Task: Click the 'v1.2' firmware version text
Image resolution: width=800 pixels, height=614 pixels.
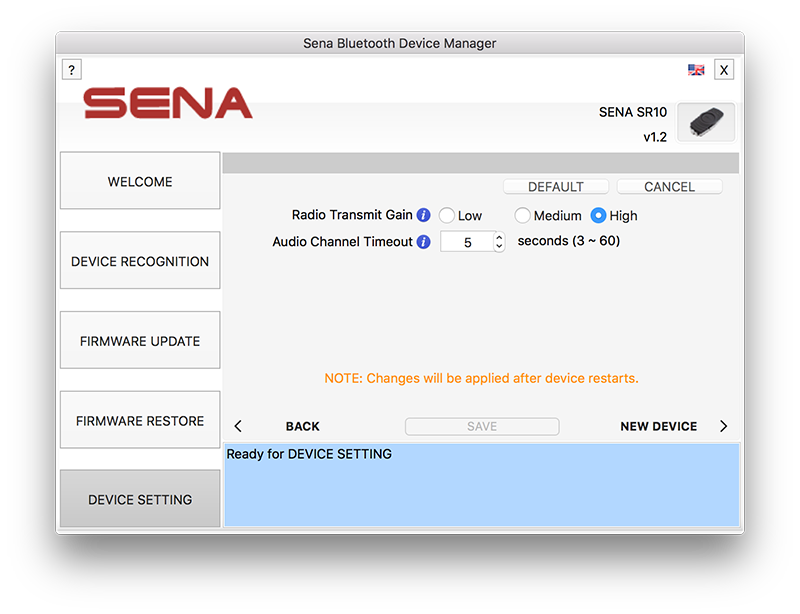Action: [x=655, y=137]
